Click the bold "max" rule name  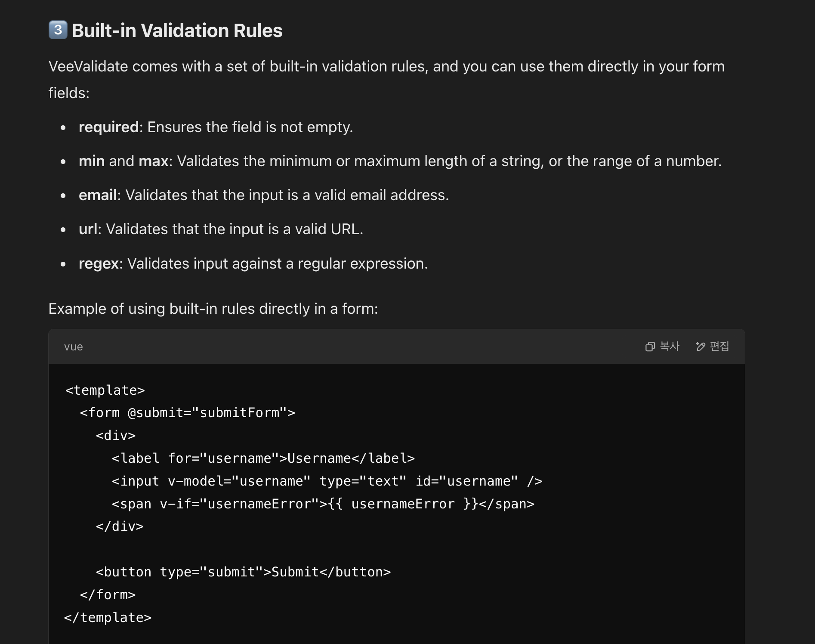[154, 161]
